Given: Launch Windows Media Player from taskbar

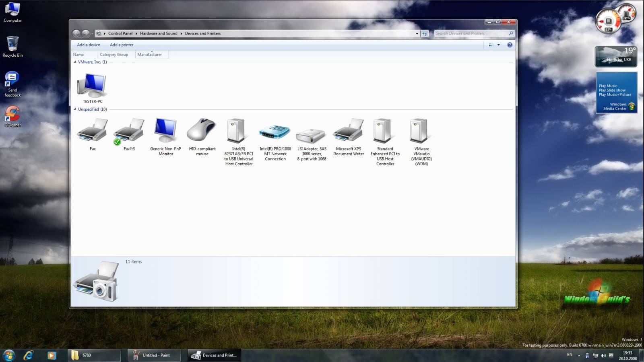Looking at the screenshot, I should click(52, 355).
